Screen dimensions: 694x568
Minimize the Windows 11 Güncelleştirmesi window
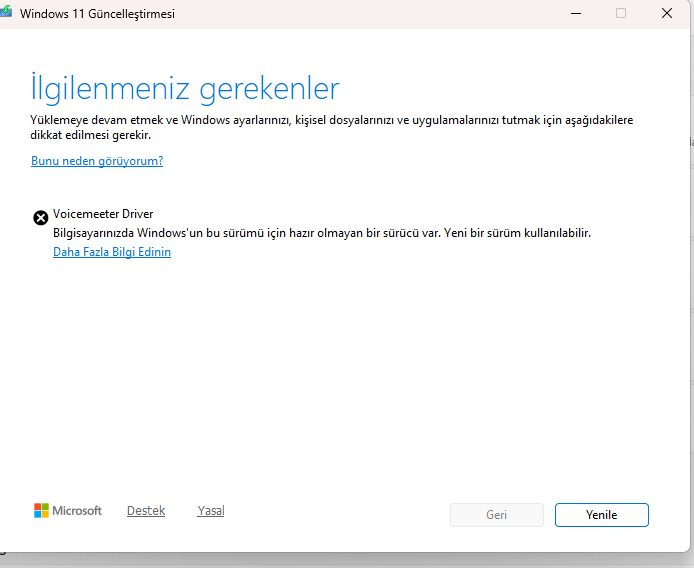(x=576, y=13)
